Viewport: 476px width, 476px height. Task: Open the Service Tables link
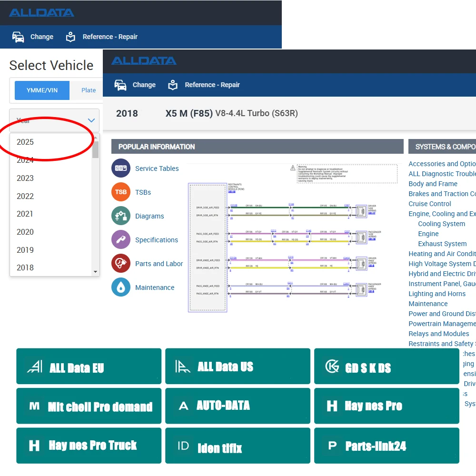(x=157, y=169)
